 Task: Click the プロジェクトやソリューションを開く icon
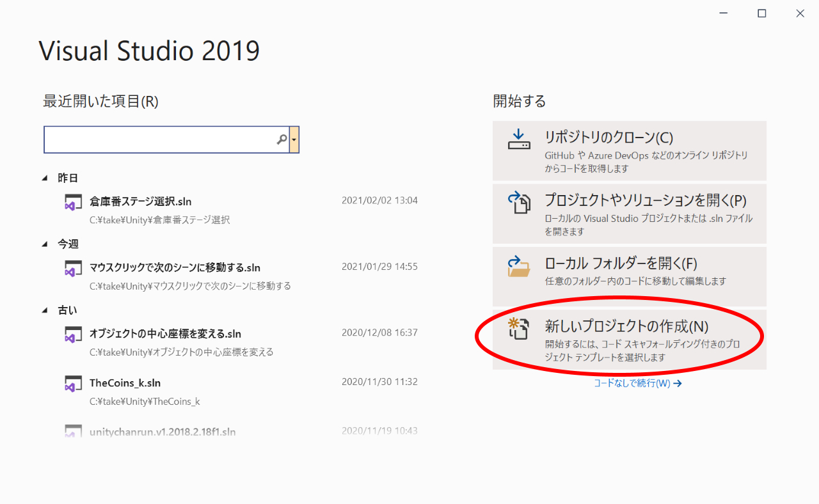(x=518, y=200)
